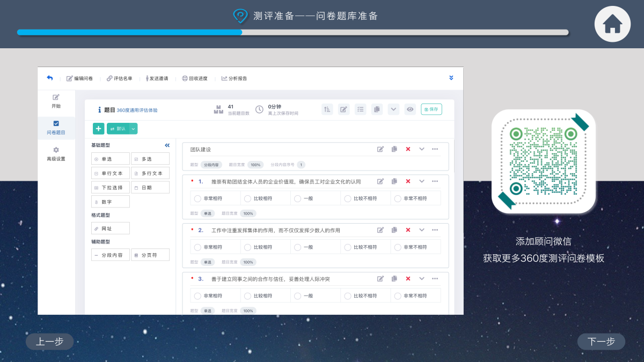
Task: Open more options for question 1
Action: [435, 181]
